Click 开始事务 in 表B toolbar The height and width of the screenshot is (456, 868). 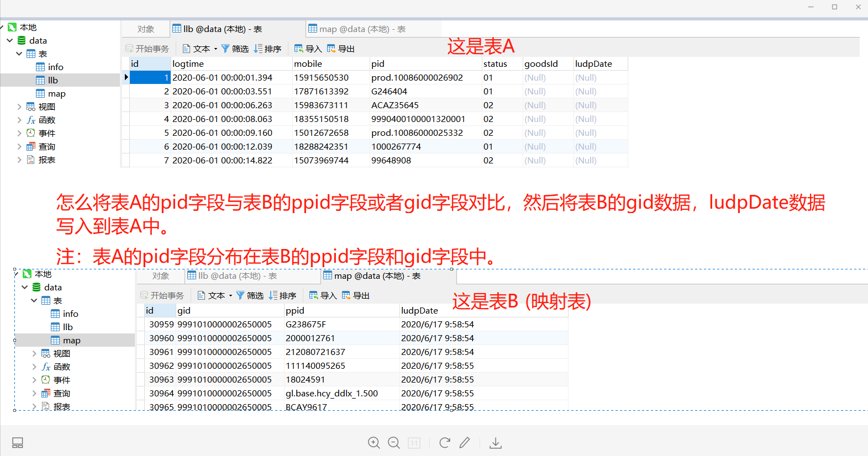(x=162, y=295)
